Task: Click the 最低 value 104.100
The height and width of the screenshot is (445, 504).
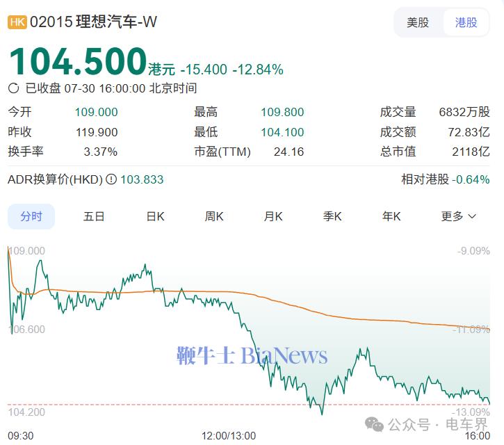Action: click(x=282, y=132)
